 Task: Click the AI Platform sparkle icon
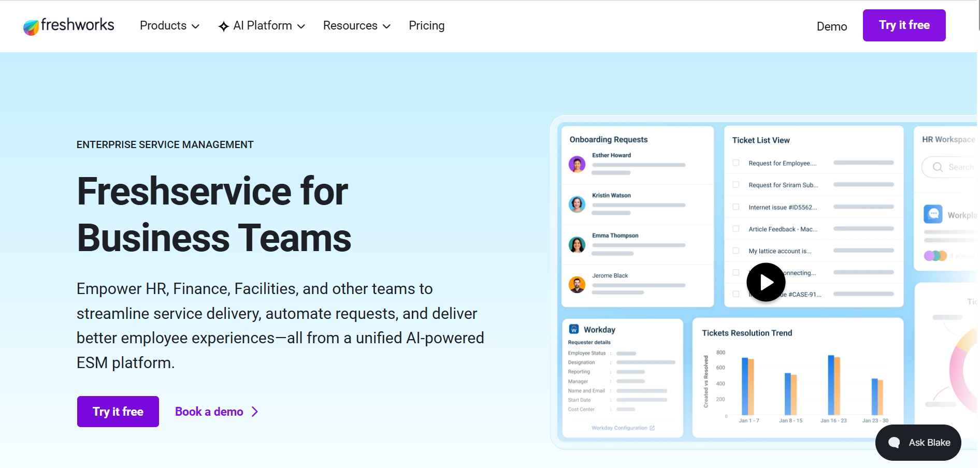tap(224, 26)
